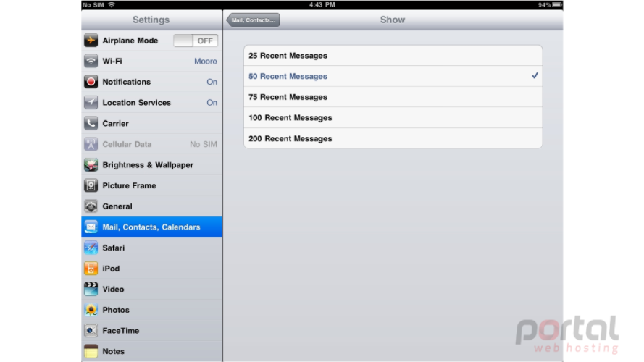Image resolution: width=644 pixels, height=362 pixels.
Task: Open FaceTime settings row
Action: [x=152, y=330]
